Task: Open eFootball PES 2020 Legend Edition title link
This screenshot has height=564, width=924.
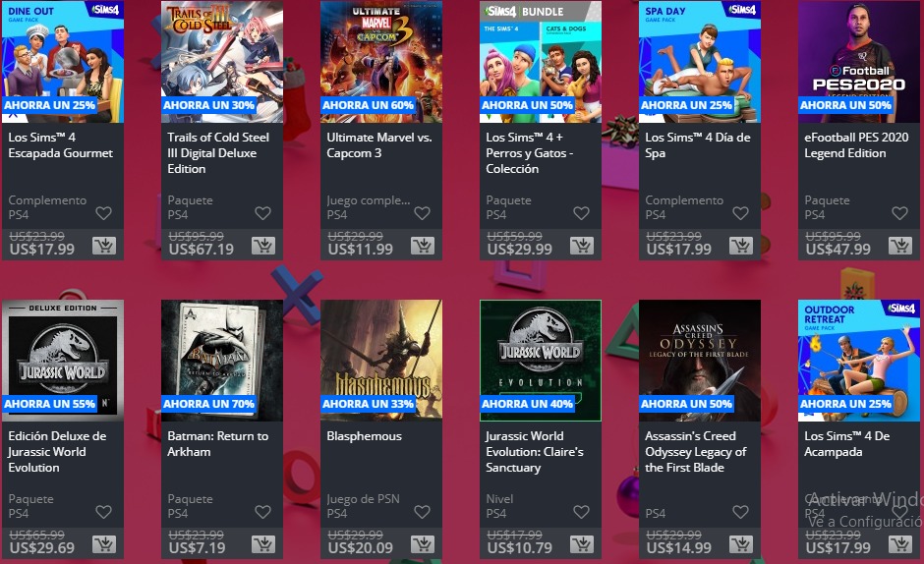Action: (856, 145)
